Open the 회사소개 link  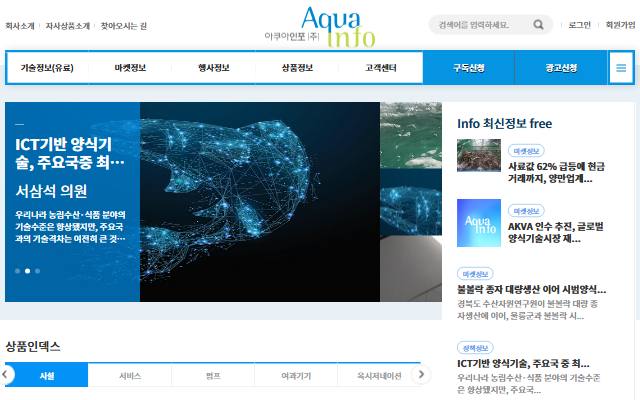[x=20, y=26]
